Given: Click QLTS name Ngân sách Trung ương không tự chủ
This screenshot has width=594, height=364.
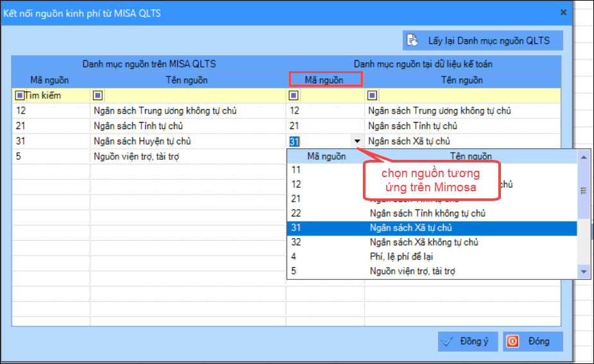Looking at the screenshot, I should tap(165, 111).
